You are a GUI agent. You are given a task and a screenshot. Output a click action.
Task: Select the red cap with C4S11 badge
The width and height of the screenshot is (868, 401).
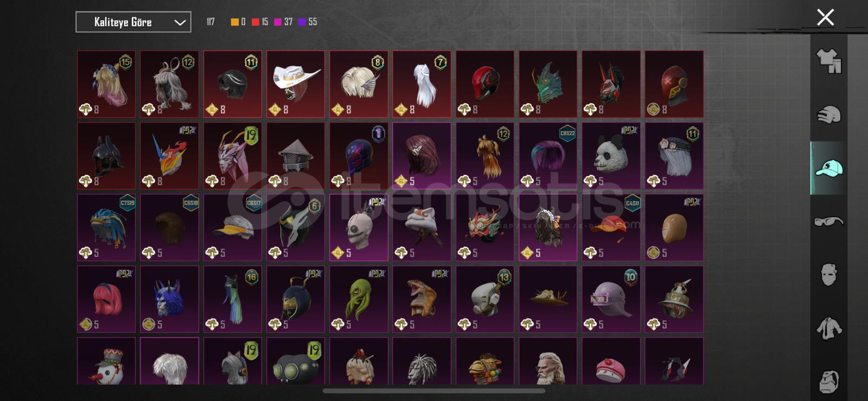(611, 227)
